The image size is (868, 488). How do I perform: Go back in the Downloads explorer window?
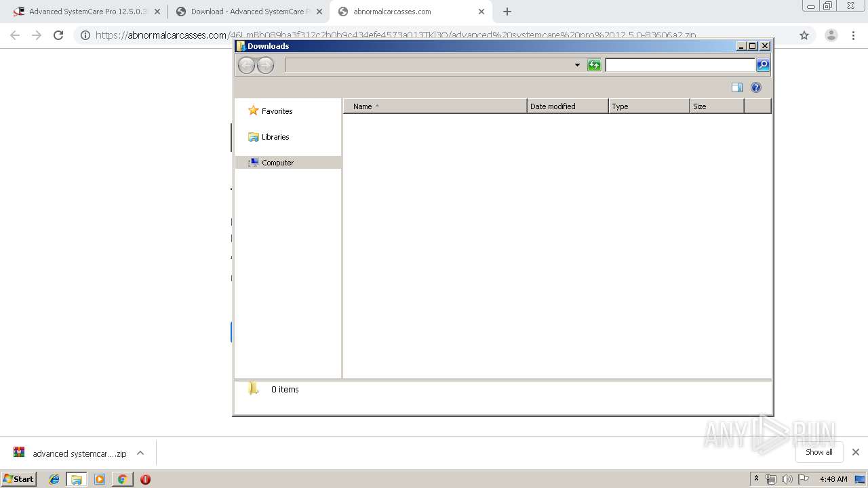pos(246,65)
